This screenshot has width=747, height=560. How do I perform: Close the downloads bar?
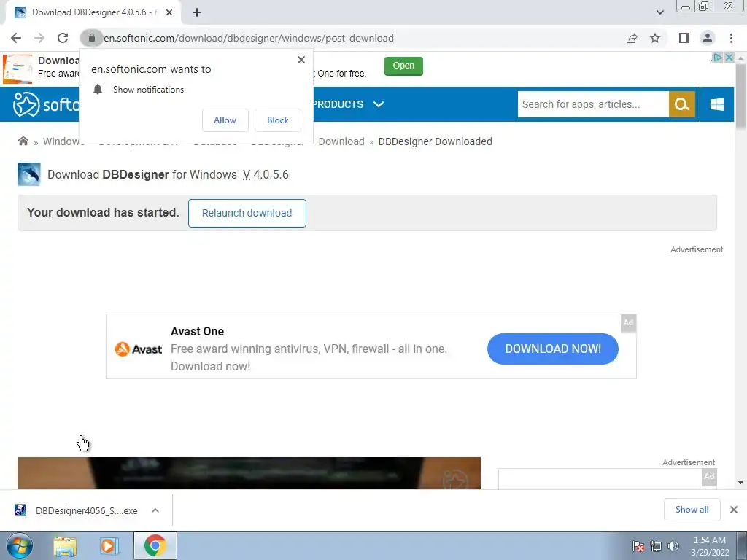[x=734, y=510]
